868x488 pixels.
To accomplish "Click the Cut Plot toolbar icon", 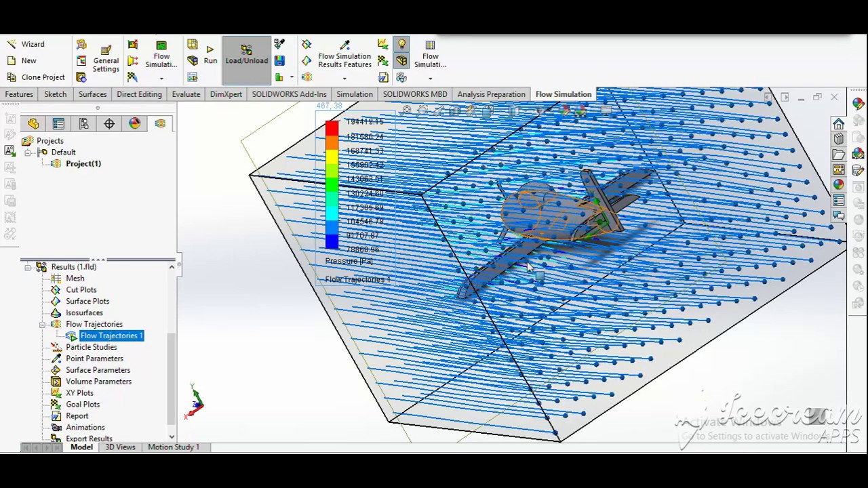I will [307, 44].
